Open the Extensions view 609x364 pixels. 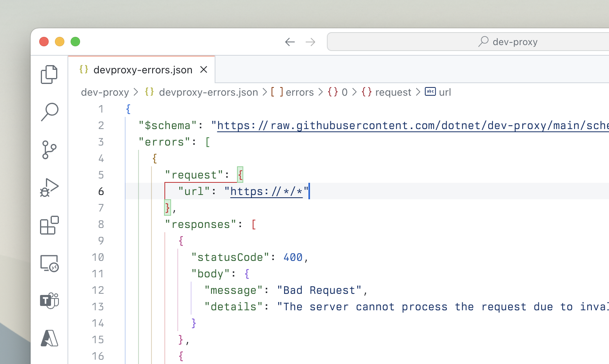49,226
